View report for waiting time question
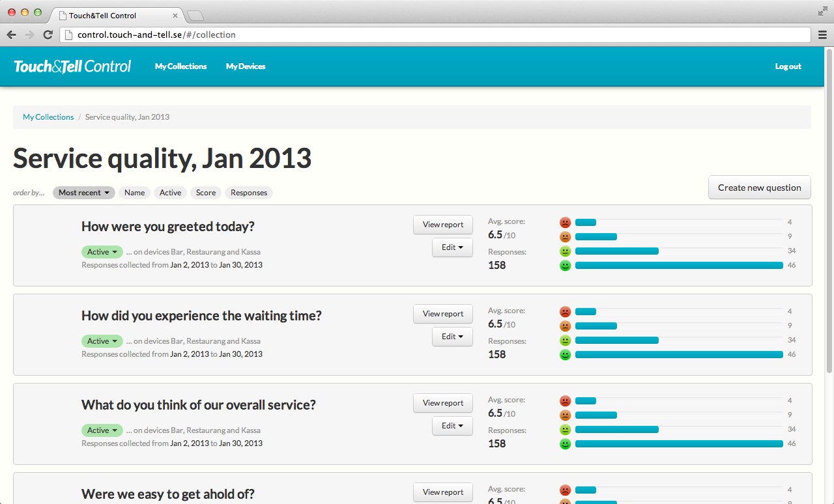Image resolution: width=834 pixels, height=504 pixels. [x=443, y=314]
